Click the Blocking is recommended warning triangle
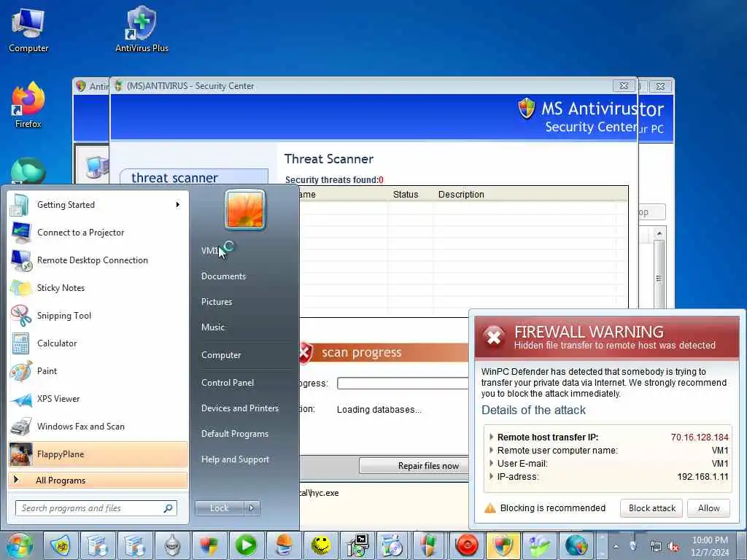This screenshot has height=560, width=747. pyautogui.click(x=489, y=508)
